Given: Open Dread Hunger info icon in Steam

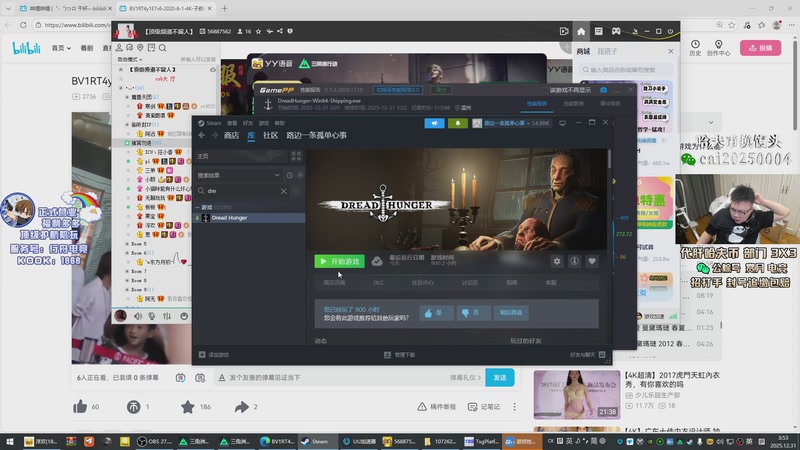Looking at the screenshot, I should click(x=574, y=261).
